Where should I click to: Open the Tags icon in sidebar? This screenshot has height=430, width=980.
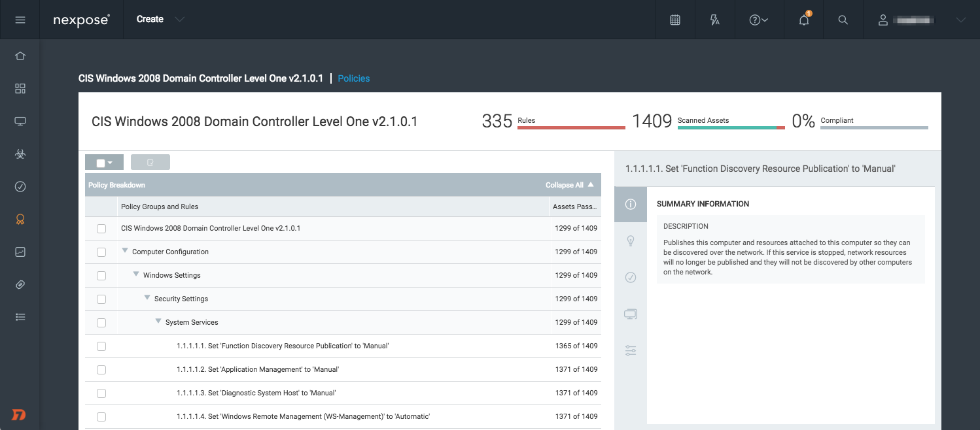20,284
